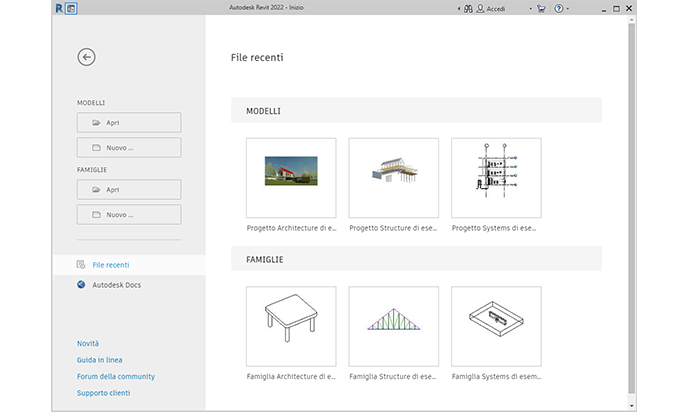Click 'Progetto Architecture di e...' label

tap(291, 228)
